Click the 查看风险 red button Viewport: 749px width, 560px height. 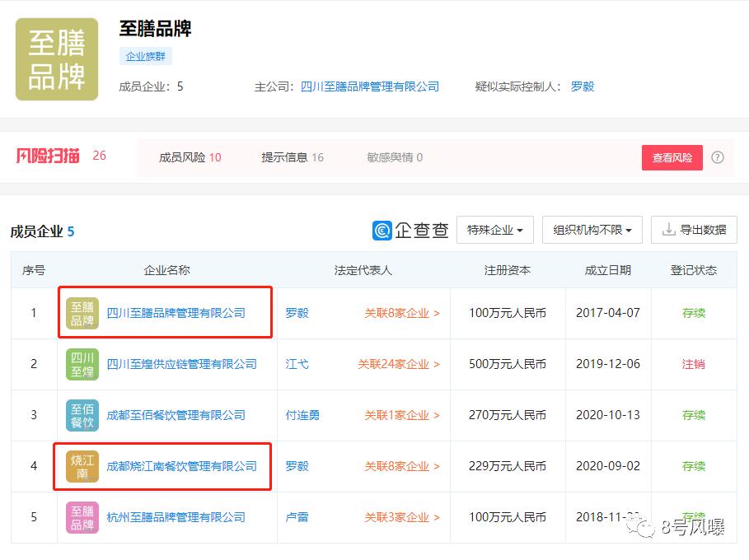tap(672, 157)
